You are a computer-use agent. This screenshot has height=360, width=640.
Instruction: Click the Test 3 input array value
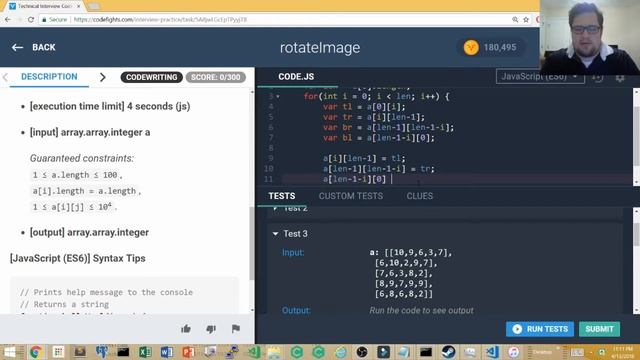click(411, 273)
